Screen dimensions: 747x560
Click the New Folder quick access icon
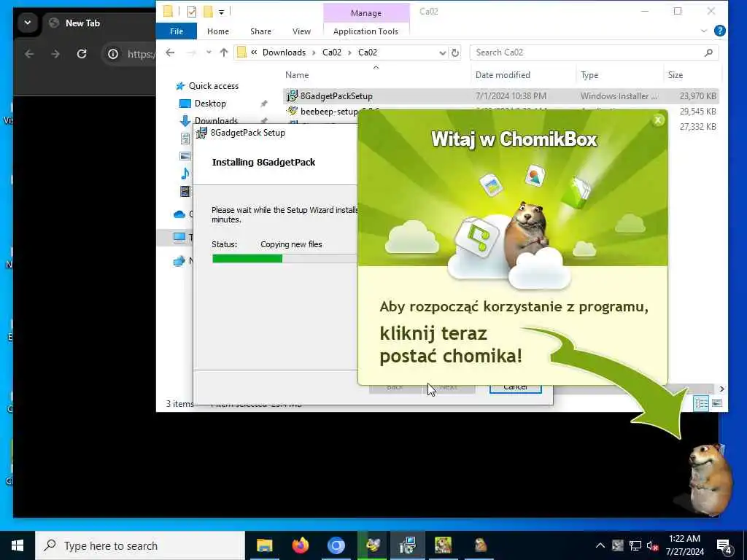(x=208, y=12)
